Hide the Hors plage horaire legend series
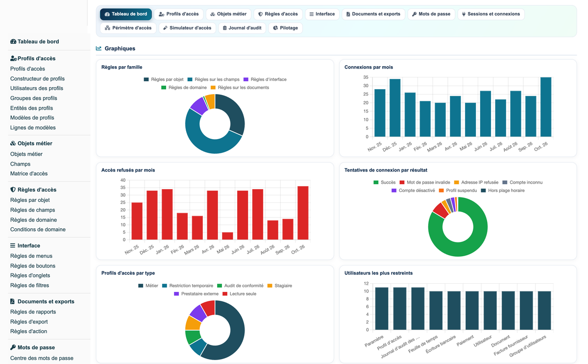Screen dimensions: 588x364 point(502,190)
